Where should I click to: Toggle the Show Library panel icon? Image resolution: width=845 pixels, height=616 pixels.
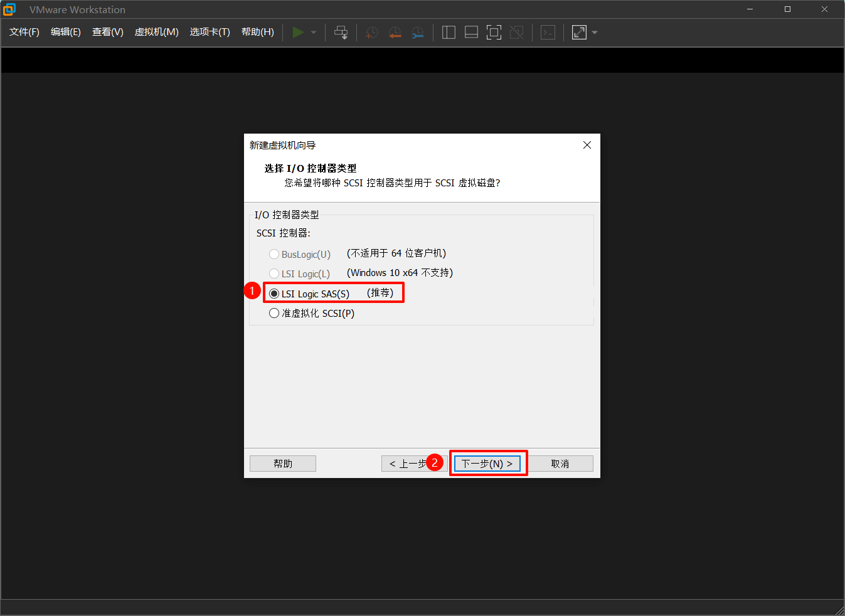(449, 32)
